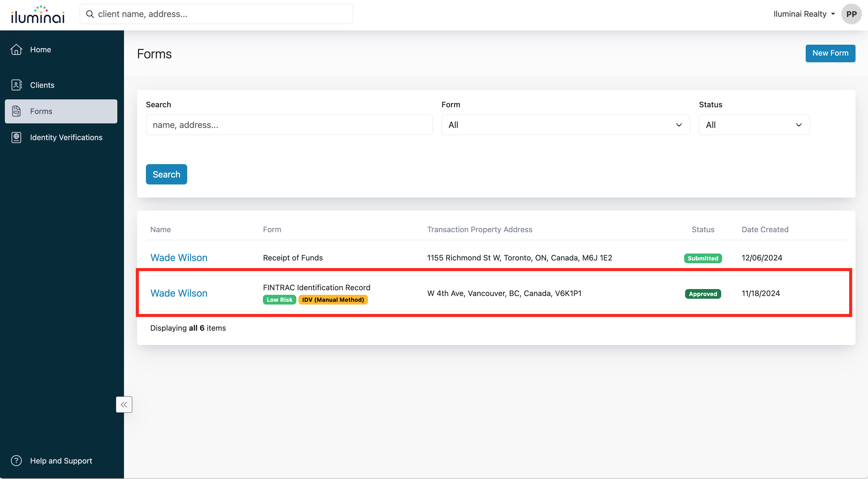Expand the Iluminai Realty account dropdown
The height and width of the screenshot is (479, 868).
coord(804,14)
